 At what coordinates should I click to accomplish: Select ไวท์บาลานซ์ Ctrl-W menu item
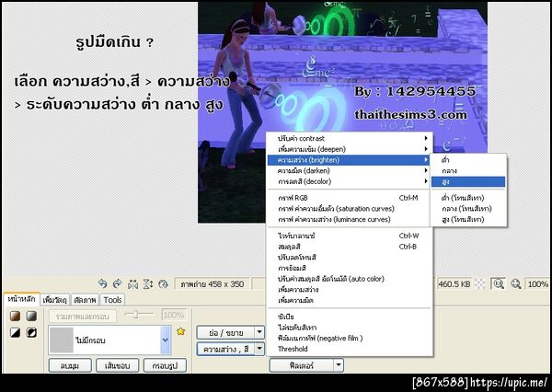349,236
